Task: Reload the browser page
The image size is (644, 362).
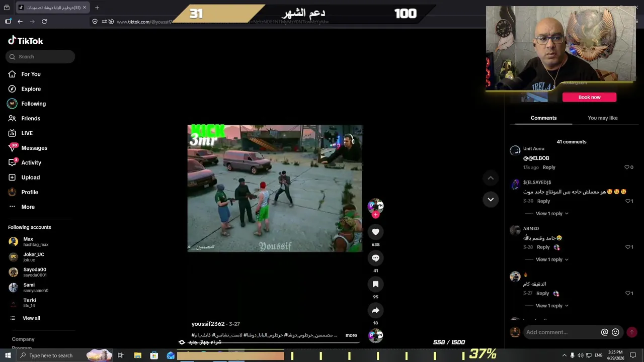Action: (x=44, y=22)
